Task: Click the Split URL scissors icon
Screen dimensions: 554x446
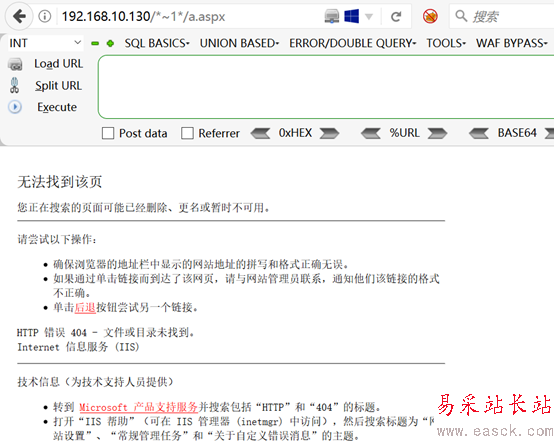Action: (14, 86)
